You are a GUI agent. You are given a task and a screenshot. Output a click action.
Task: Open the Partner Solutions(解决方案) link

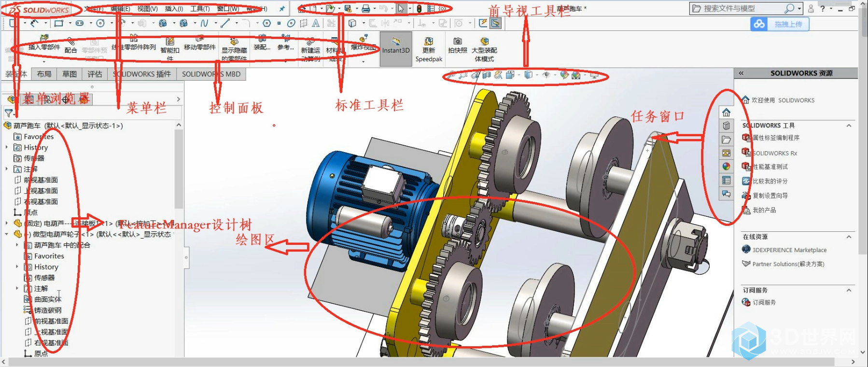[788, 264]
